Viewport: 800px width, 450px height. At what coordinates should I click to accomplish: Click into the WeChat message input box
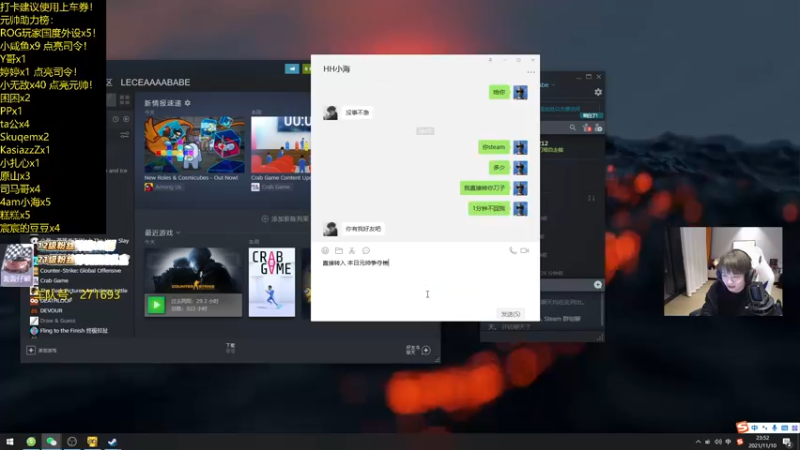(x=425, y=283)
